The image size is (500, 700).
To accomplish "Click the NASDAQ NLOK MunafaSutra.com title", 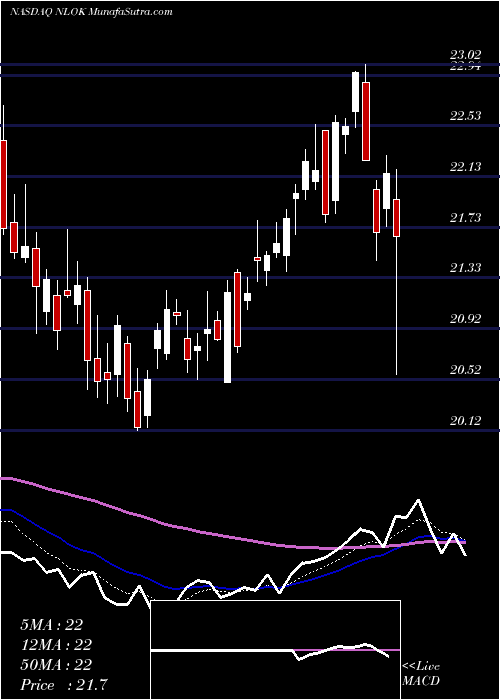I will click(x=91, y=12).
